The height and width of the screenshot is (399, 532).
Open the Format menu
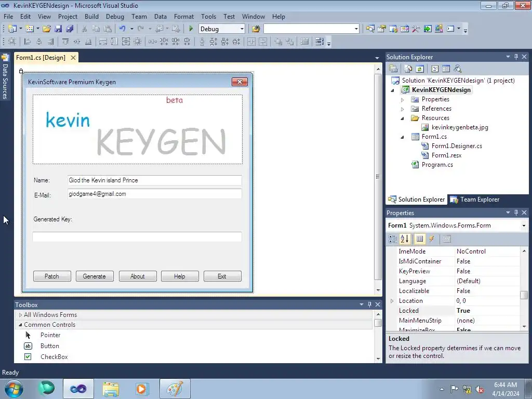click(183, 16)
